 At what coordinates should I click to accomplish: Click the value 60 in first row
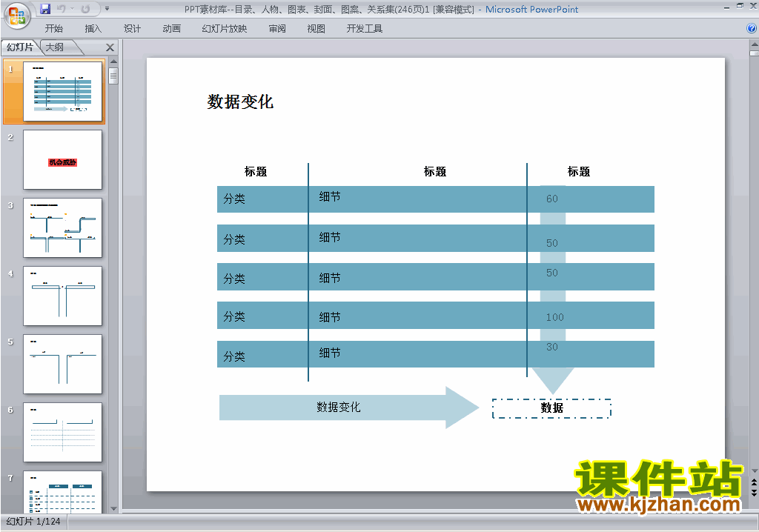(x=551, y=199)
